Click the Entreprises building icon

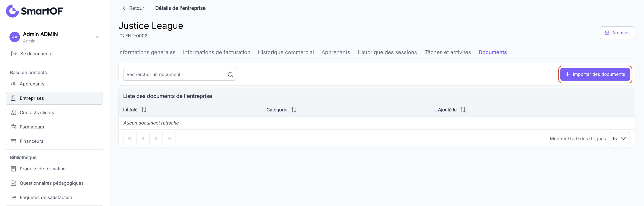(13, 98)
